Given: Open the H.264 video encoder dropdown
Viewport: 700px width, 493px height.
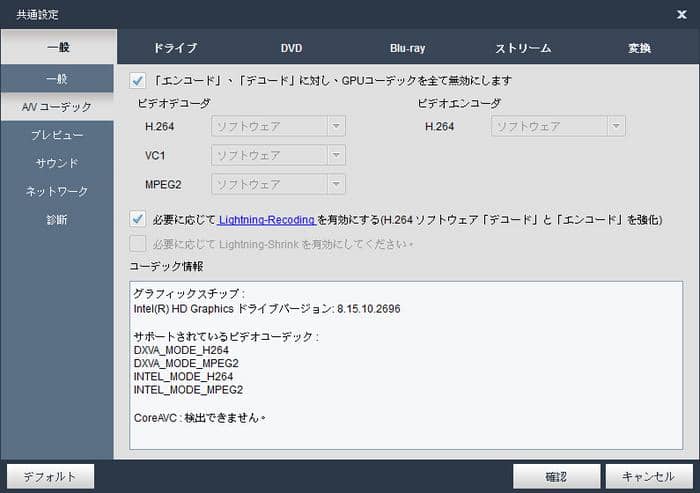Looking at the screenshot, I should tap(558, 126).
